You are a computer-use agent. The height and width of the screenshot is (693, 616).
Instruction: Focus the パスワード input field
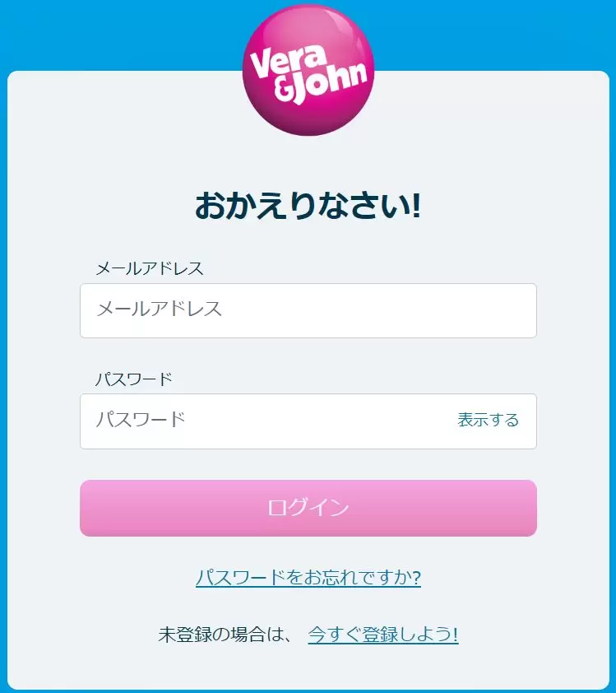[x=308, y=421]
